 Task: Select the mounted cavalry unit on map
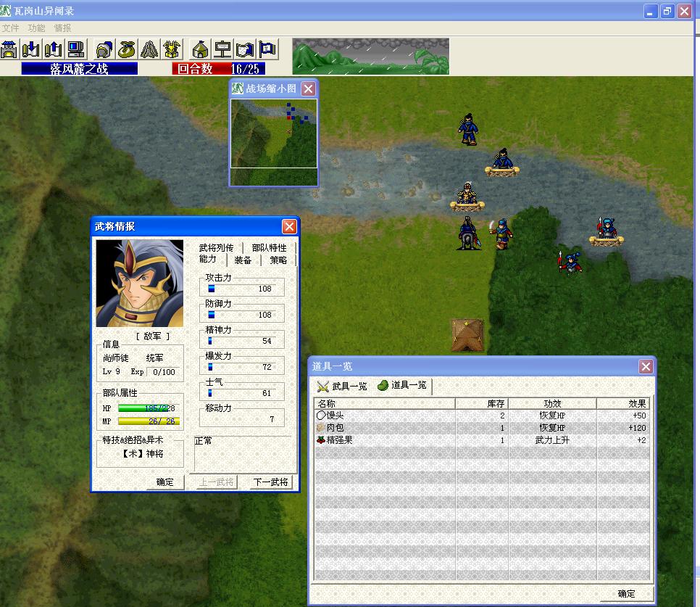[x=468, y=233]
